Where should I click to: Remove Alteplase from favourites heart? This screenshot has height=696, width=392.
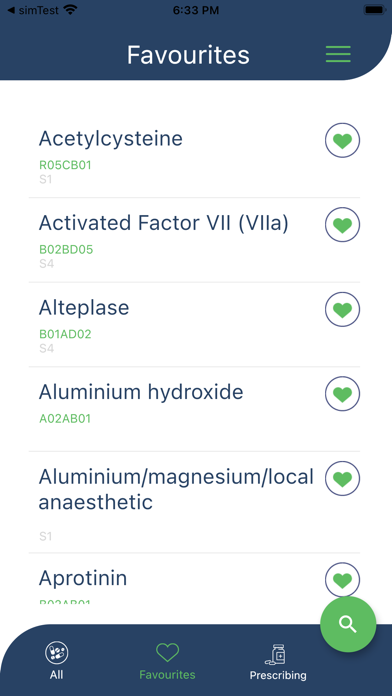[342, 309]
